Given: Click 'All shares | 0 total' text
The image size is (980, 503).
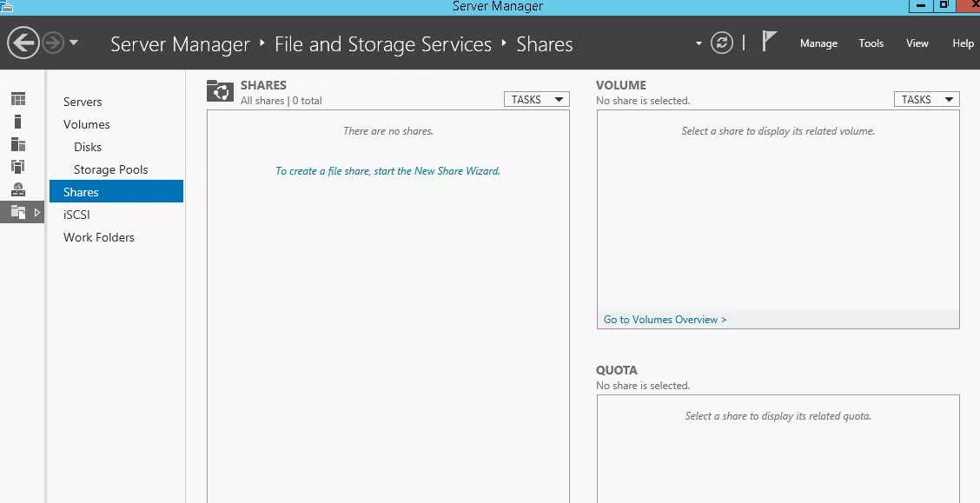Looking at the screenshot, I should pos(281,101).
